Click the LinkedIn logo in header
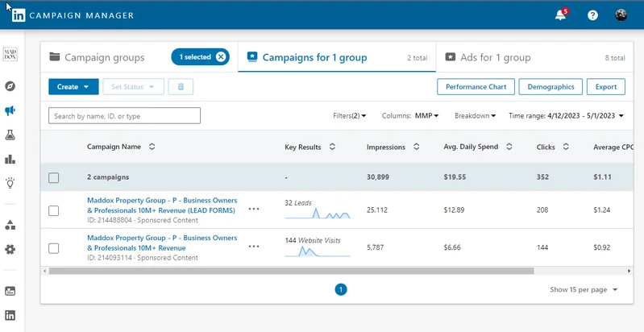Viewport: 644px width, 332px height. [x=19, y=15]
